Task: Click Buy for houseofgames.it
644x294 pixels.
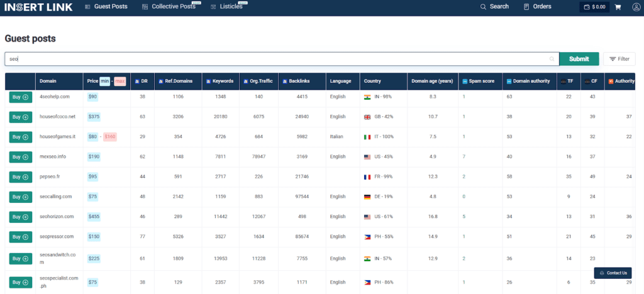Action: click(x=21, y=137)
